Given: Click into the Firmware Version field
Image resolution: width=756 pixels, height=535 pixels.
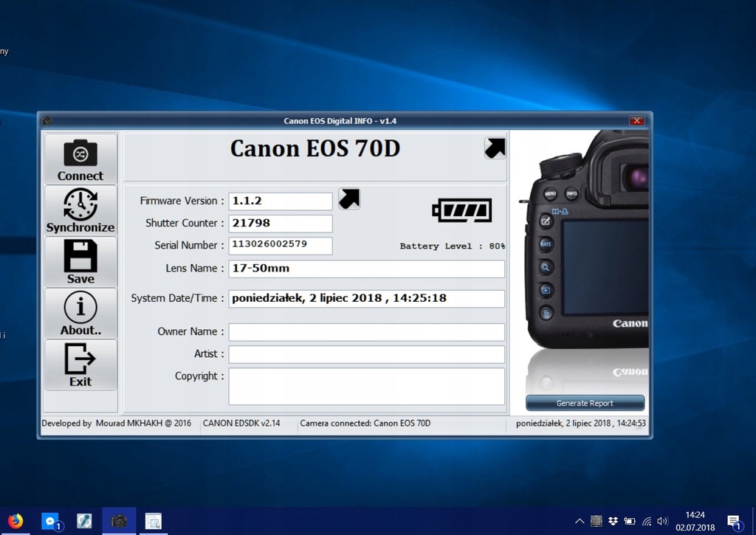Looking at the screenshot, I should click(x=280, y=201).
